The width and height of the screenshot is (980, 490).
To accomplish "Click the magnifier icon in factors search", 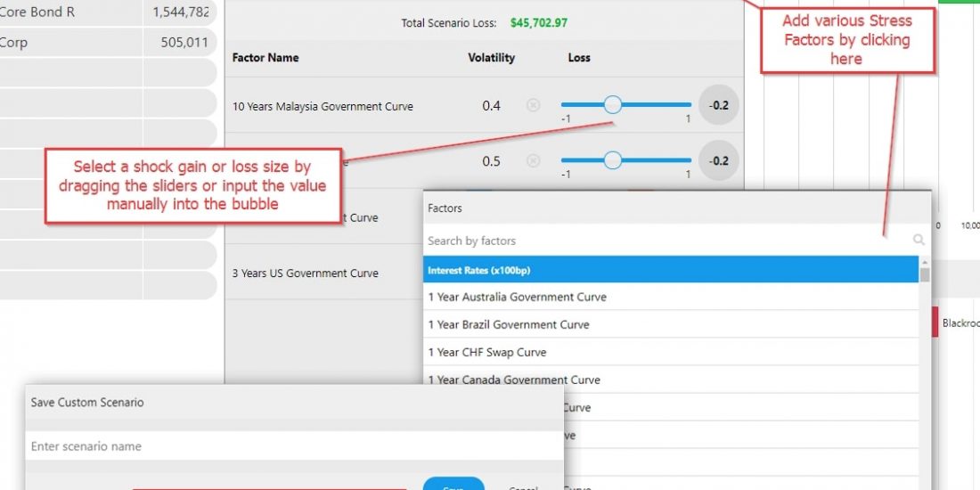I will (x=919, y=240).
